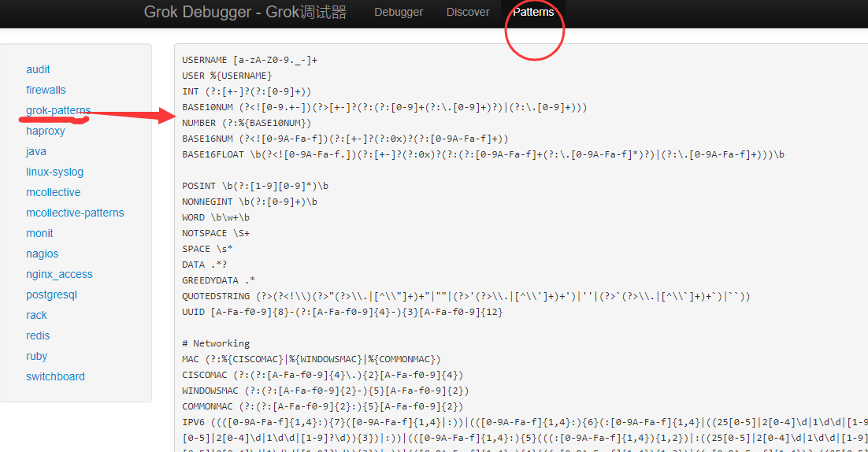Open the nagios pattern file
This screenshot has width=868, height=452.
click(42, 254)
